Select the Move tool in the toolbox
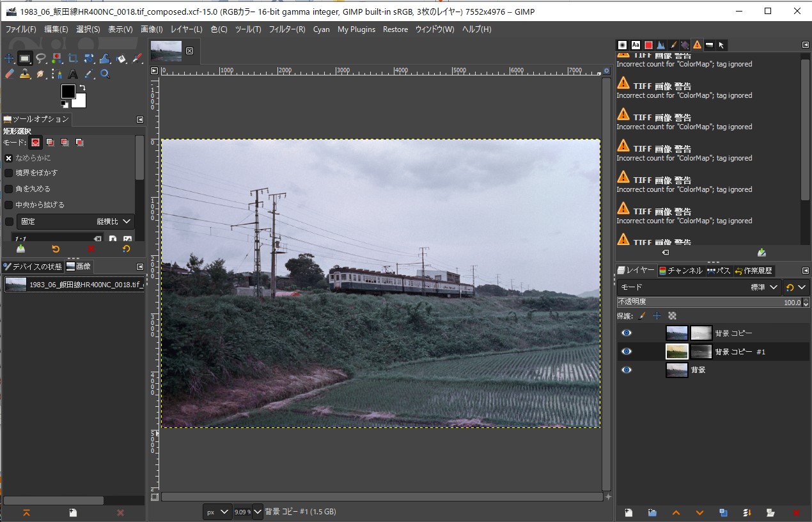The image size is (812, 522). [9, 59]
